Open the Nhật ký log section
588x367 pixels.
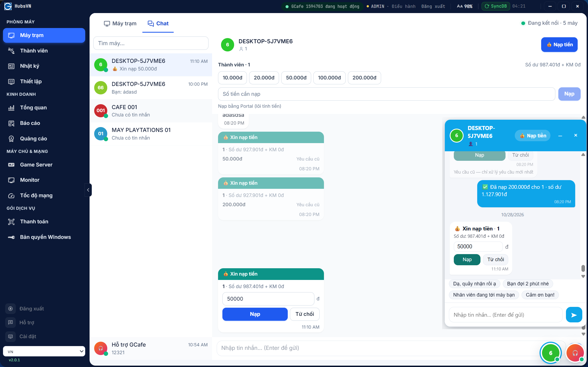coord(44,66)
